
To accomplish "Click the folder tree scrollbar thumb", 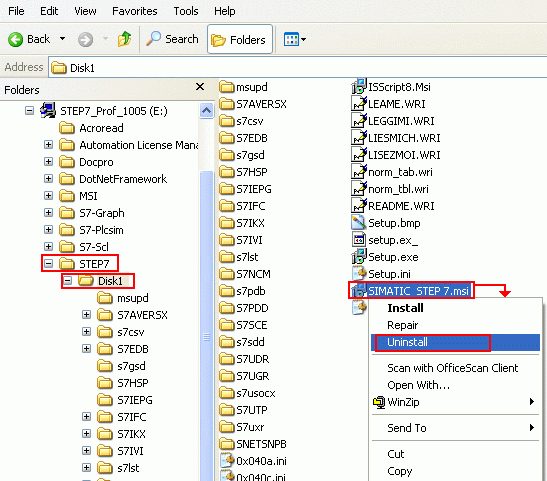I will [x=207, y=326].
